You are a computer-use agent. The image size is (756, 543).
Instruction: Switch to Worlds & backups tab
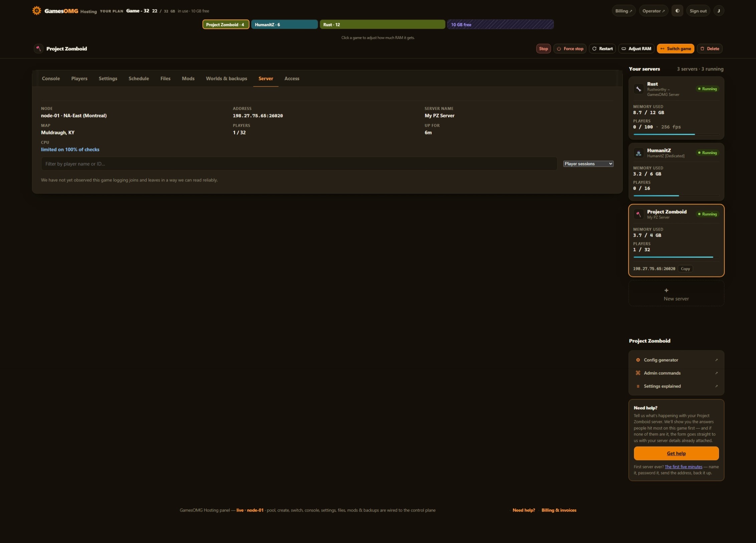point(226,78)
